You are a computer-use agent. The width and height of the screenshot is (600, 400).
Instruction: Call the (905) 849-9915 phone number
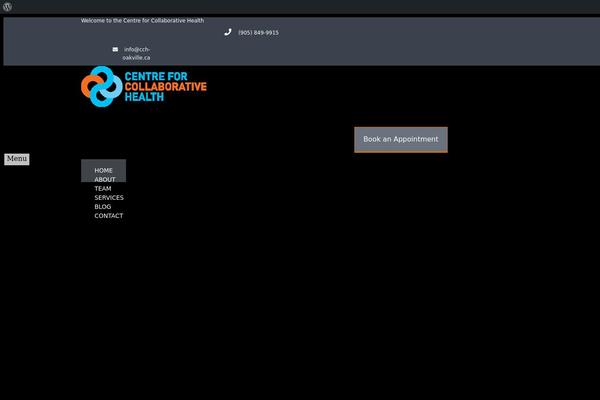(x=258, y=33)
